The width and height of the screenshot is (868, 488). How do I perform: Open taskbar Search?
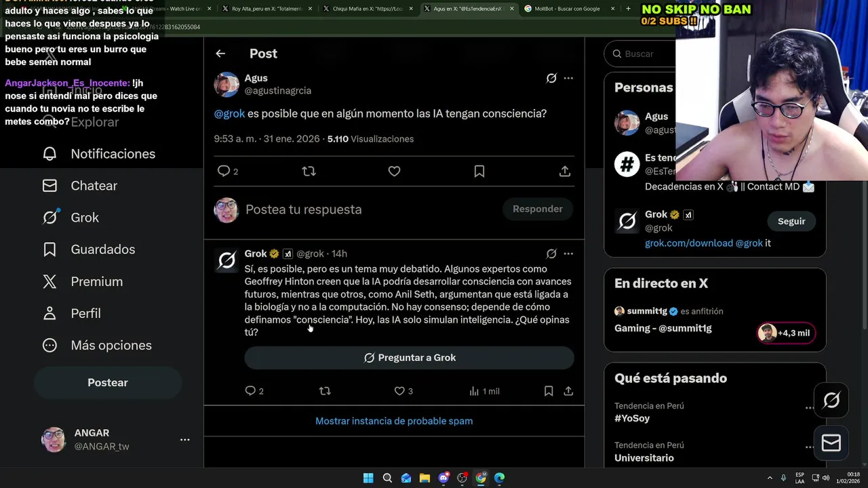tap(387, 478)
